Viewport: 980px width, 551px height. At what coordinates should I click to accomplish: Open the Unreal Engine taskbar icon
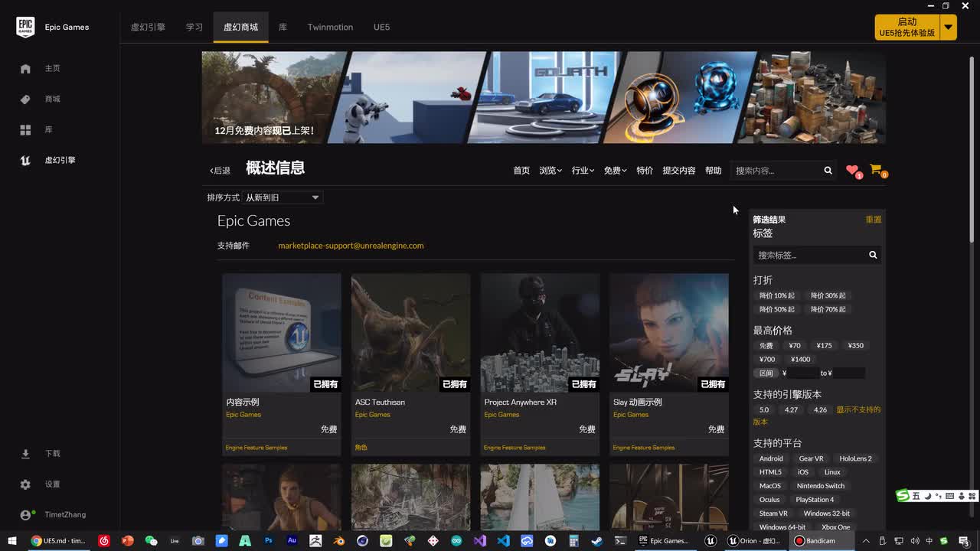point(710,541)
